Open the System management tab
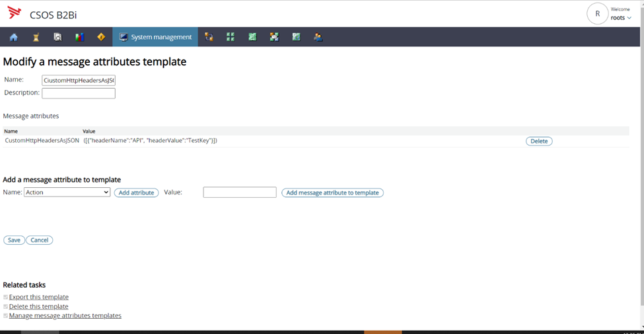Viewport: 644px width, 334px height. [155, 37]
